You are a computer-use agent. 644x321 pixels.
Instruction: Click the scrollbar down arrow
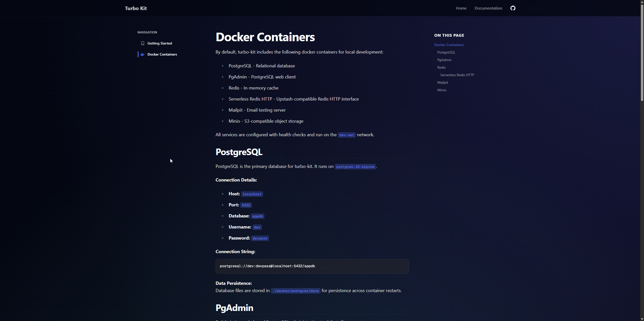pyautogui.click(x=642, y=319)
